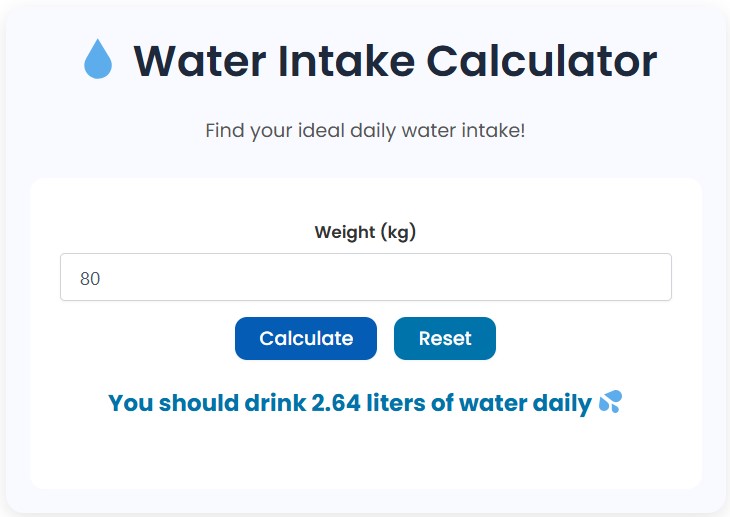Click the word "Calculator" in the heading
The image size is (730, 517).
pyautogui.click(x=541, y=60)
